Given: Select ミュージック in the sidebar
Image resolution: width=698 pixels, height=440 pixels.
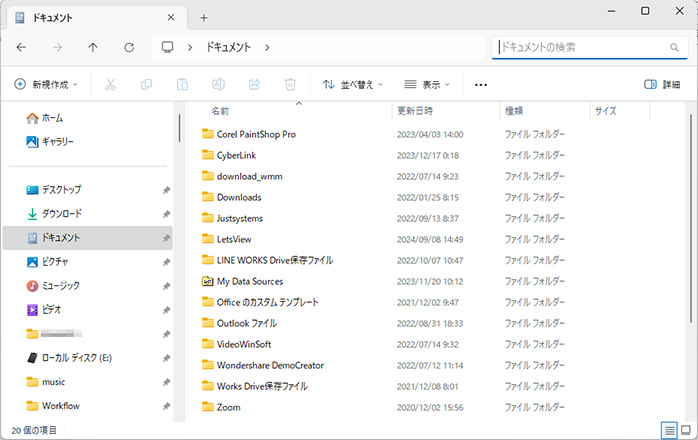Looking at the screenshot, I should click(88, 286).
